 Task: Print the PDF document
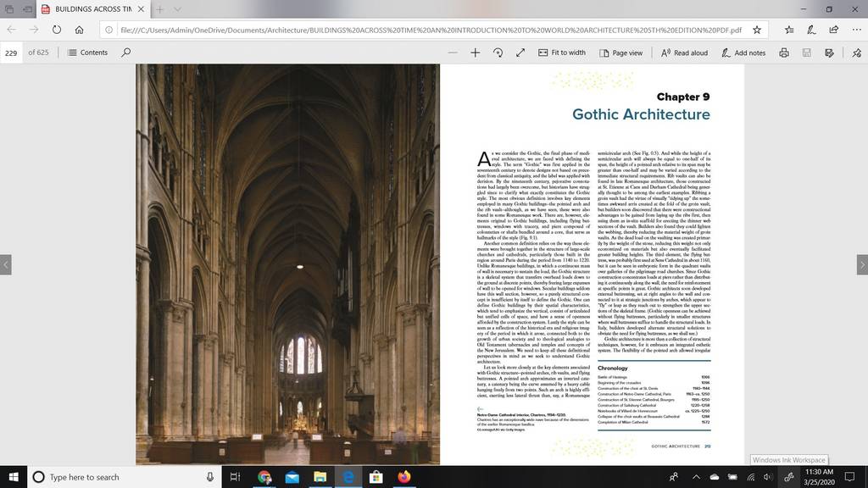(x=784, y=53)
